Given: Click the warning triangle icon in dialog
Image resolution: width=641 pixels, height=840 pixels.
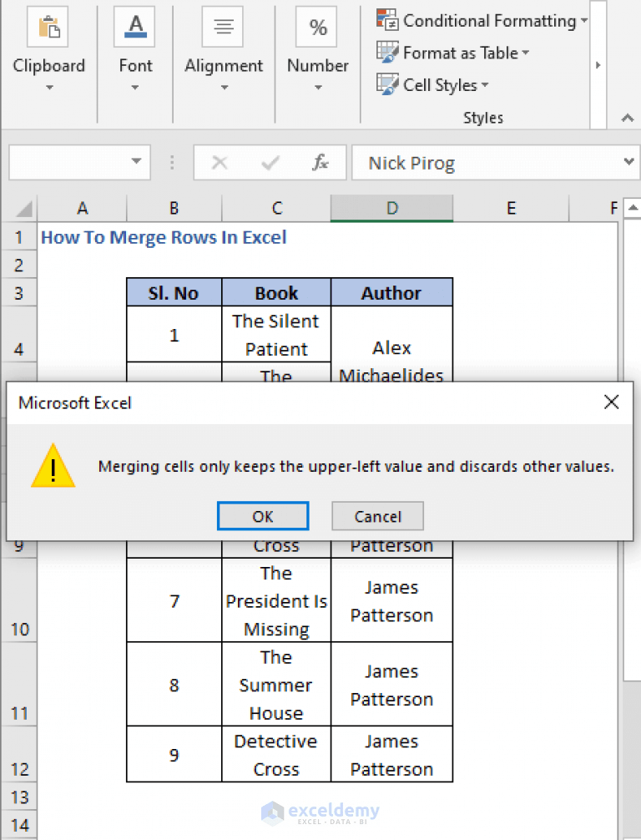Looking at the screenshot, I should tap(53, 466).
